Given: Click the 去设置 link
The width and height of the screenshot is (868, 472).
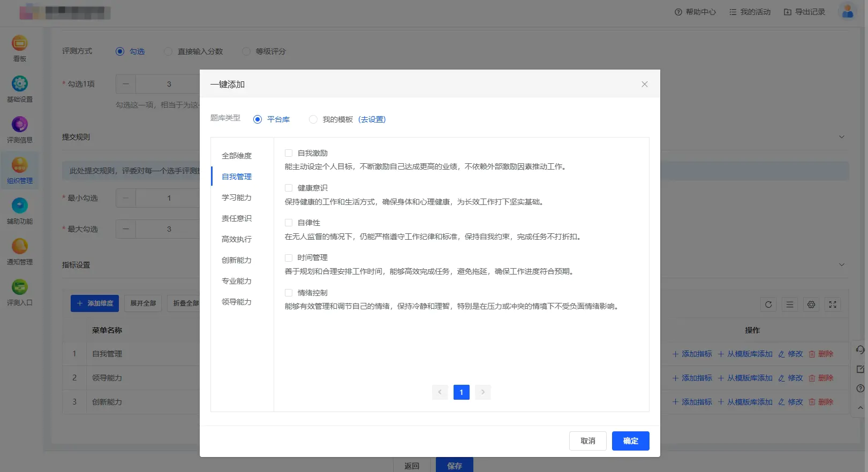Looking at the screenshot, I should point(372,119).
